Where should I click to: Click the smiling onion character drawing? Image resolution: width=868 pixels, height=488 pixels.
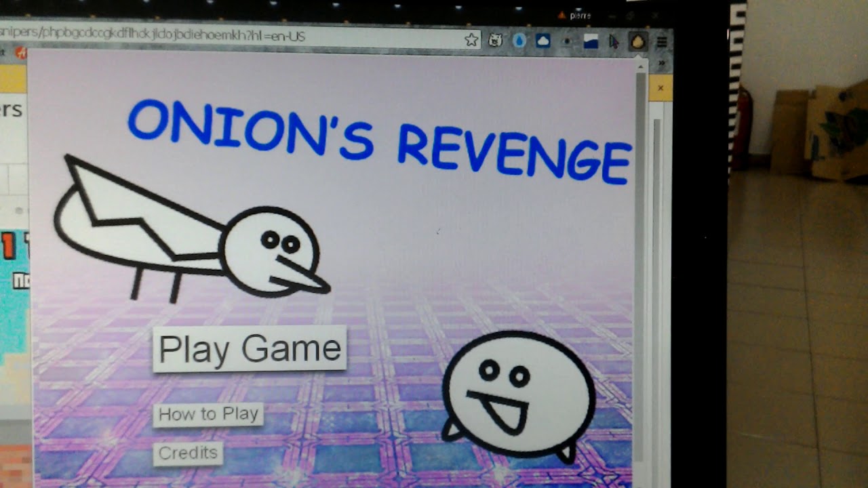click(x=519, y=396)
